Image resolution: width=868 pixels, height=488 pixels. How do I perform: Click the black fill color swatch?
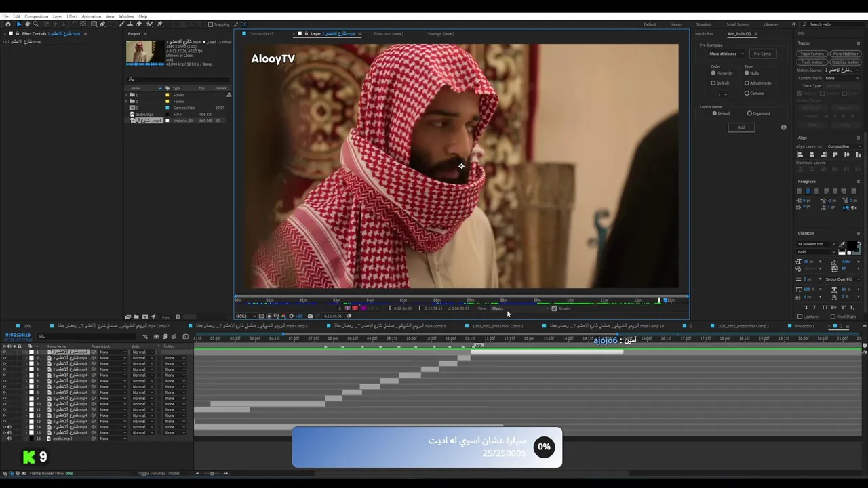point(852,245)
